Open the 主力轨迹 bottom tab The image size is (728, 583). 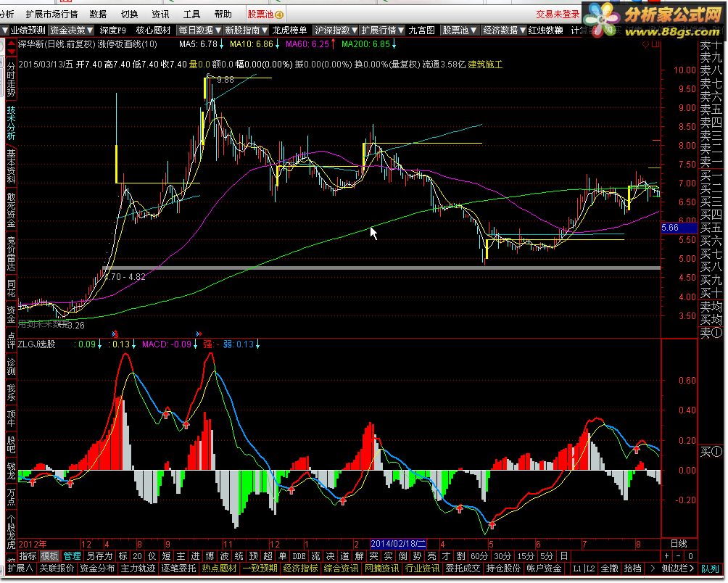click(138, 568)
